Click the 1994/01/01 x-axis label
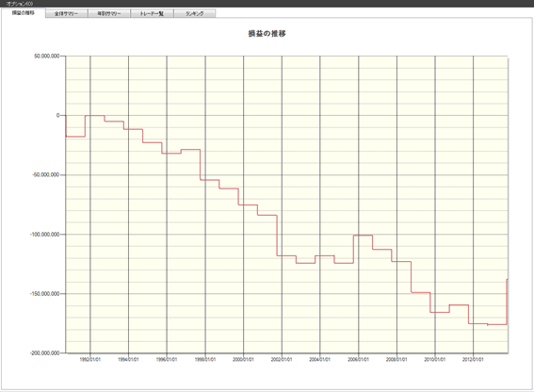Screen dimensions: 534x392 pos(128,360)
